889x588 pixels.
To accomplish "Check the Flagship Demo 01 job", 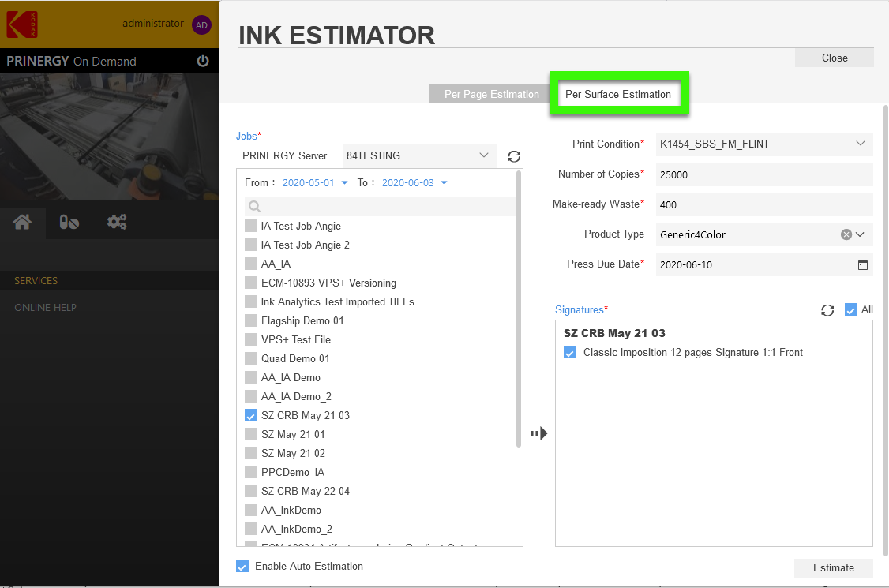I will pyautogui.click(x=250, y=320).
